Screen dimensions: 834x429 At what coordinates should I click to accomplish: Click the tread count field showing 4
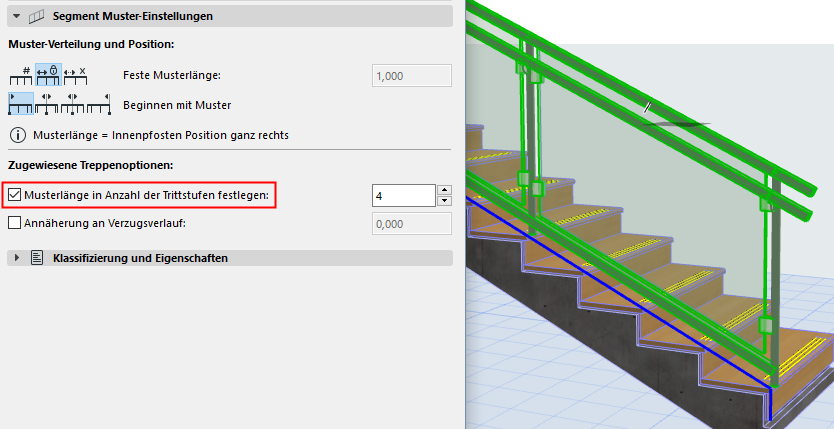[x=404, y=196]
